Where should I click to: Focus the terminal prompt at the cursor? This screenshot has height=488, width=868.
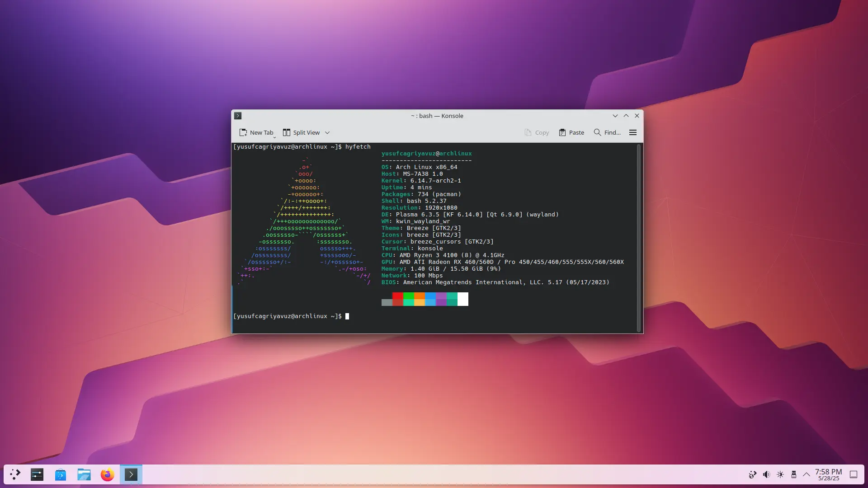[347, 316]
